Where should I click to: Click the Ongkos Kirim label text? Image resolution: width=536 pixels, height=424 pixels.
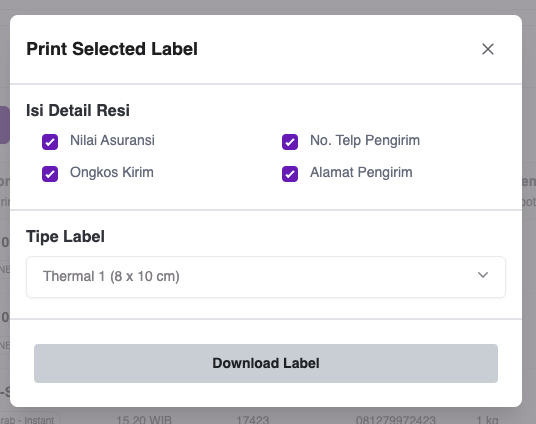pos(112,172)
